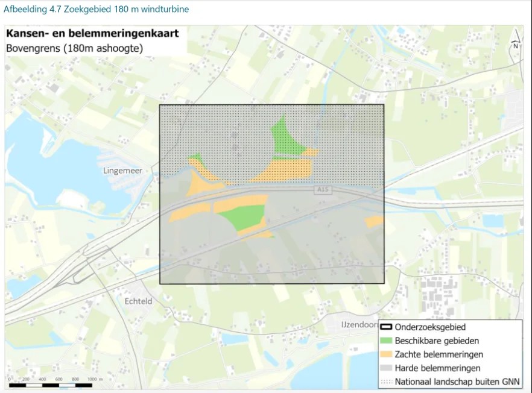Click the large green area north of A15
The width and height of the screenshot is (532, 393).
tap(287, 140)
